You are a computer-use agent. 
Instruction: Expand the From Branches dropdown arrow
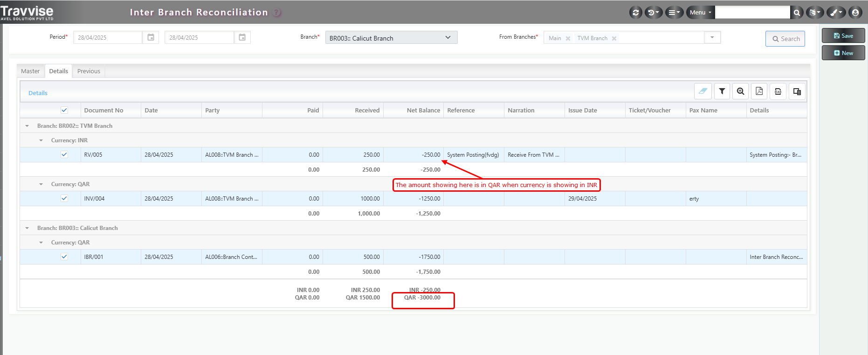point(712,37)
